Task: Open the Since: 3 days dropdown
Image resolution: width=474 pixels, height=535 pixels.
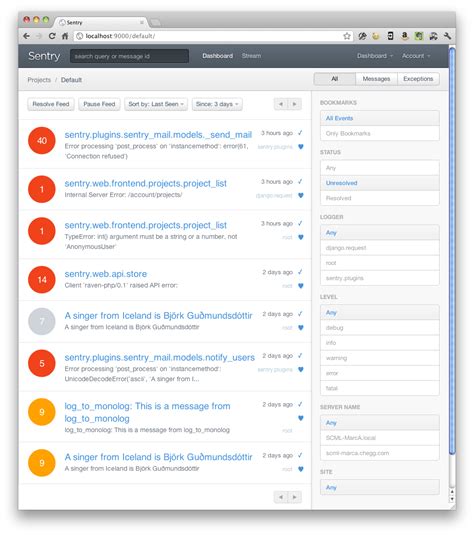Action: (x=217, y=104)
